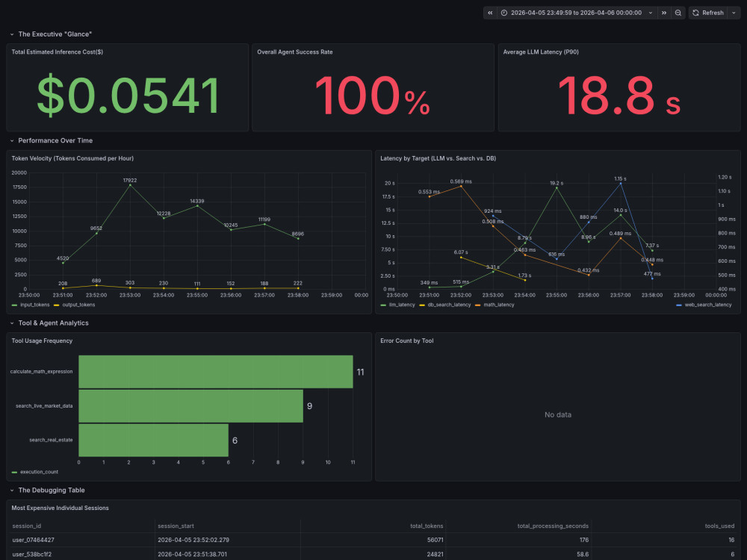Open Total Estimated Inference Cost panel title
This screenshot has width=747, height=560.
[x=58, y=52]
